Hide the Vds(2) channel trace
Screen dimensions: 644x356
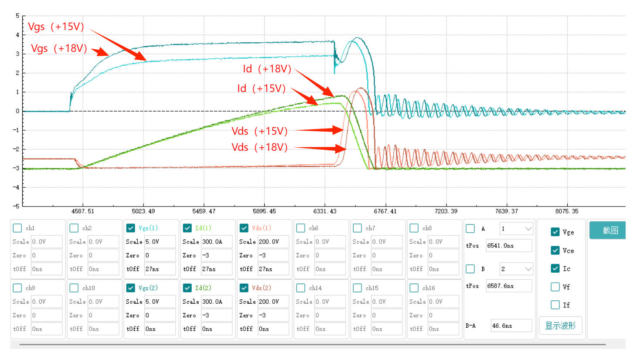pyautogui.click(x=244, y=288)
